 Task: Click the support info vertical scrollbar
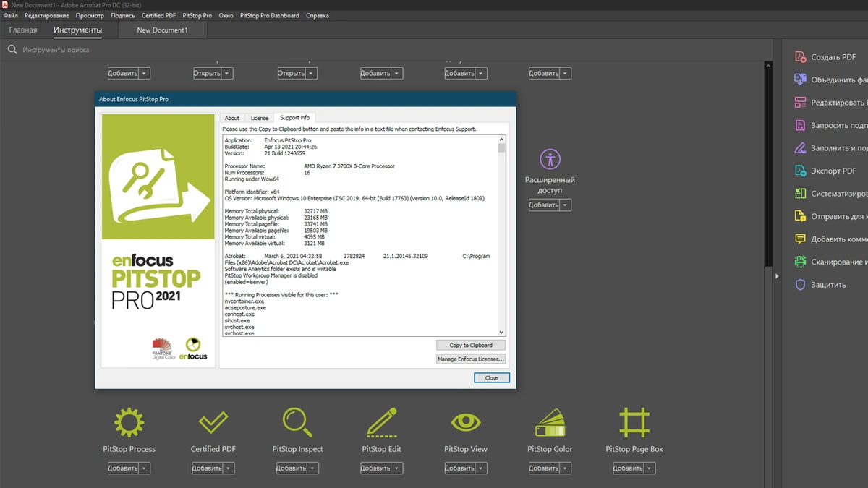[501, 236]
